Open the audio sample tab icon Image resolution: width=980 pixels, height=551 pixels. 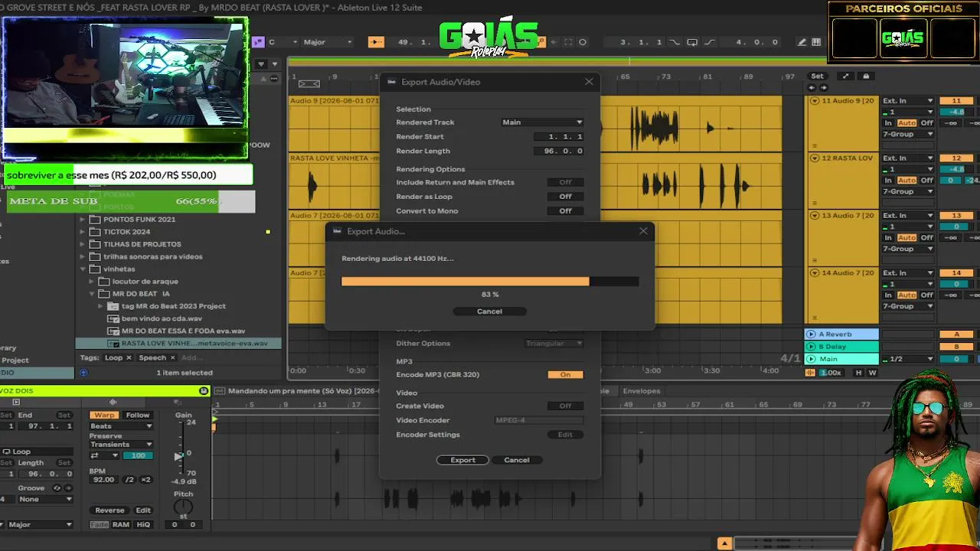coord(113,402)
